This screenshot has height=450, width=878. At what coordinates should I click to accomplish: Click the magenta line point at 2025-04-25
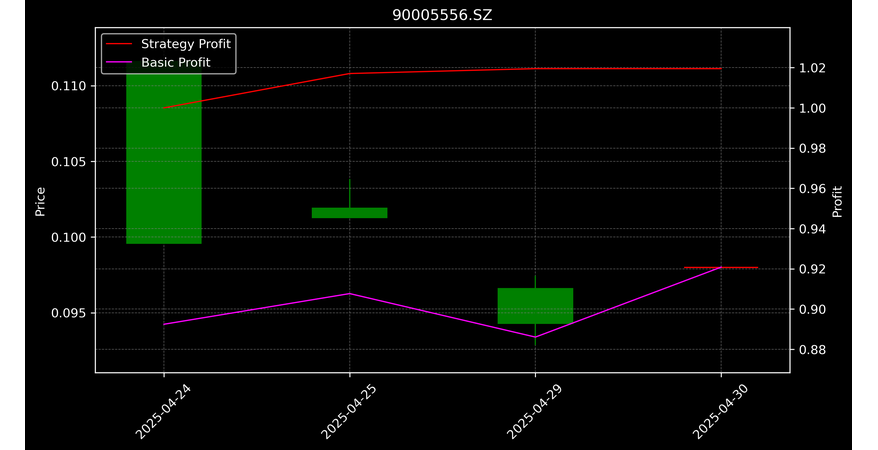pos(349,293)
